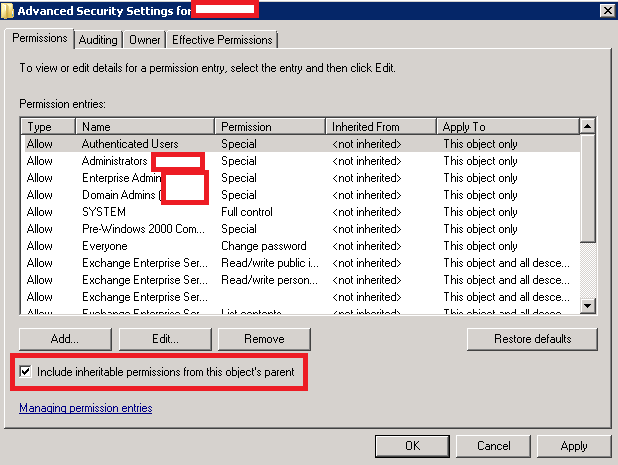Click the Remove button
This screenshot has width=618, height=465.
264,339
